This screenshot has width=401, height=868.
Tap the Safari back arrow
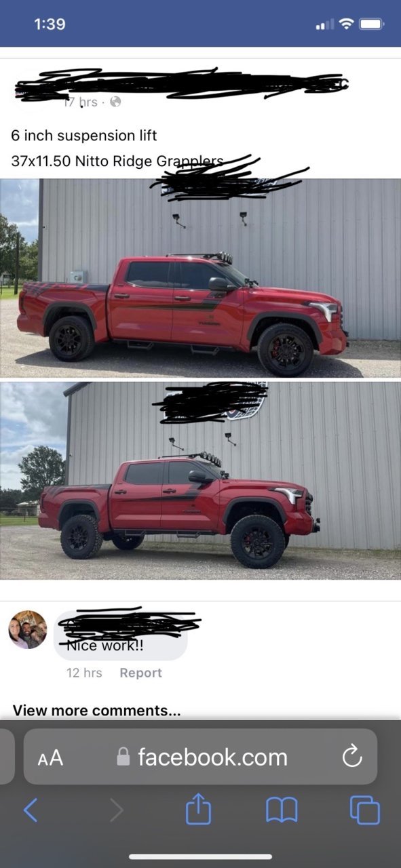click(31, 810)
